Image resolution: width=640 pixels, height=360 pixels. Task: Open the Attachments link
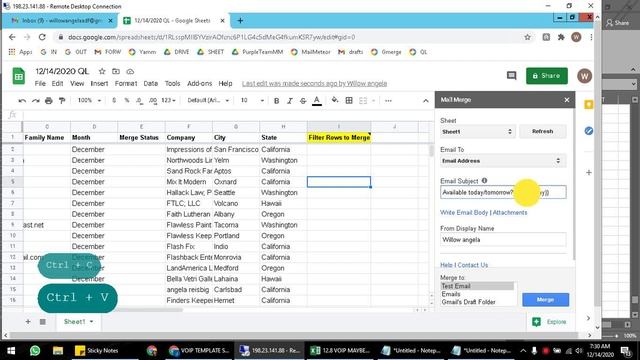510,213
